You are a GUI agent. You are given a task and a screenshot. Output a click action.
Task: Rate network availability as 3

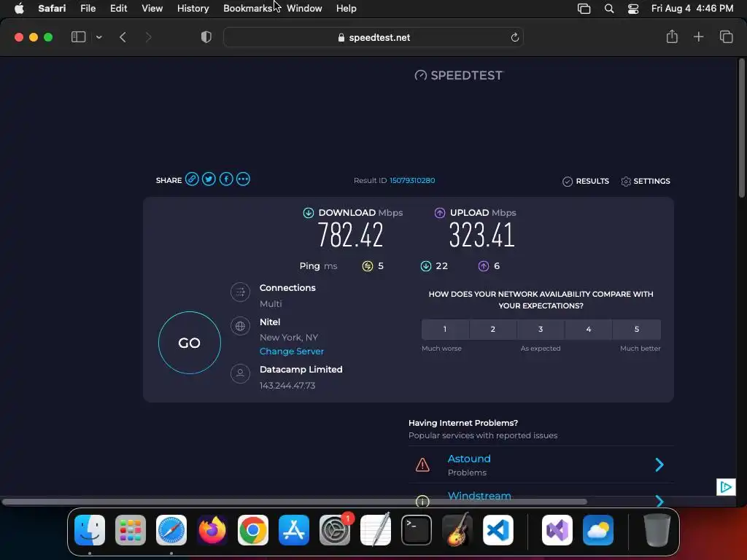click(541, 329)
